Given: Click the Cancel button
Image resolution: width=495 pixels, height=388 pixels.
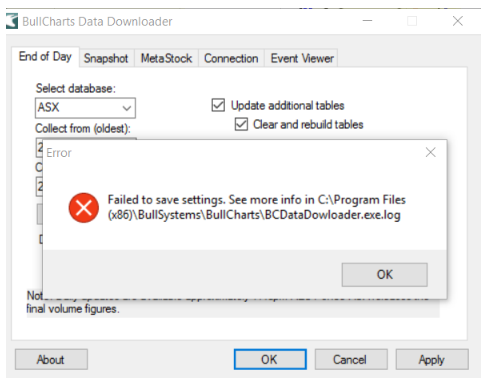Looking at the screenshot, I should point(351,359).
